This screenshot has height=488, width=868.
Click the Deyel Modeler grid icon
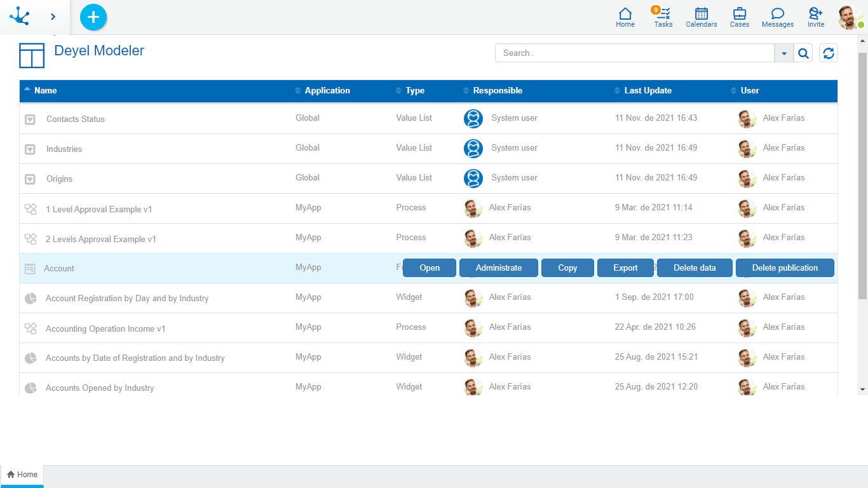click(x=32, y=55)
